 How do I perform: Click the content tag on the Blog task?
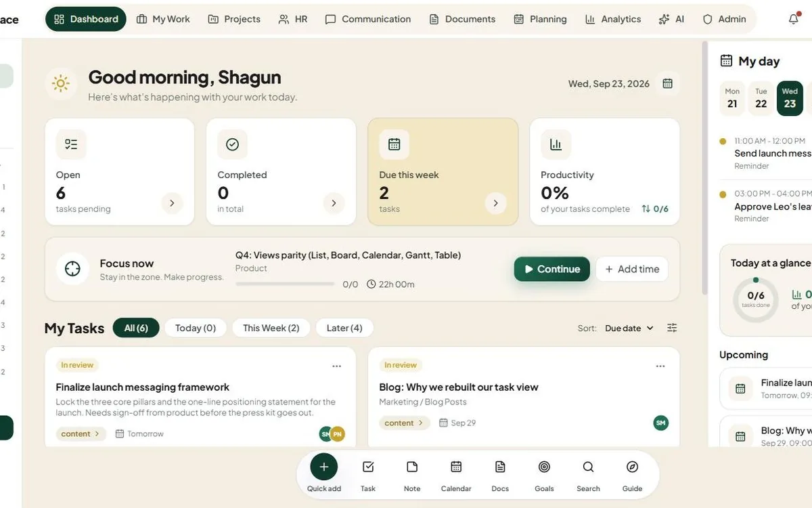(405, 423)
